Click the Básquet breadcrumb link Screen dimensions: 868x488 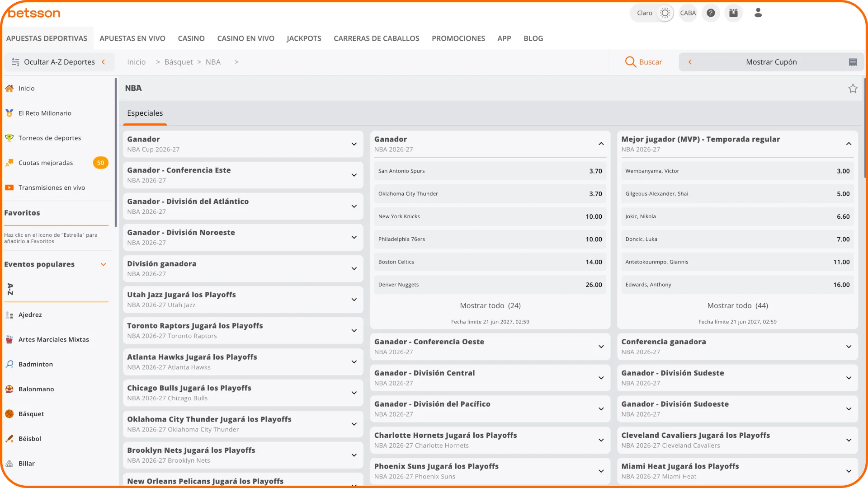[179, 62]
